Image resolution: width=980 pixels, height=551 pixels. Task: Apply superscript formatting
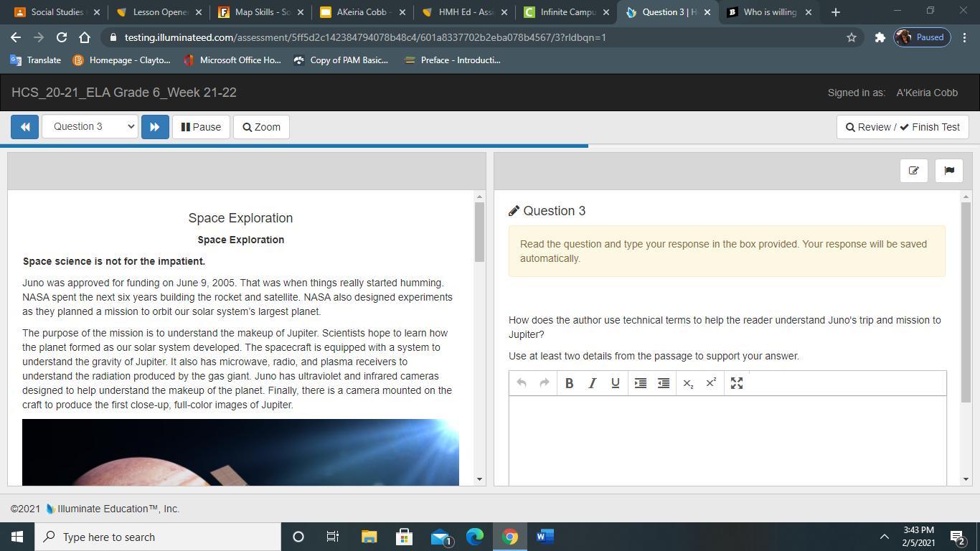(711, 383)
